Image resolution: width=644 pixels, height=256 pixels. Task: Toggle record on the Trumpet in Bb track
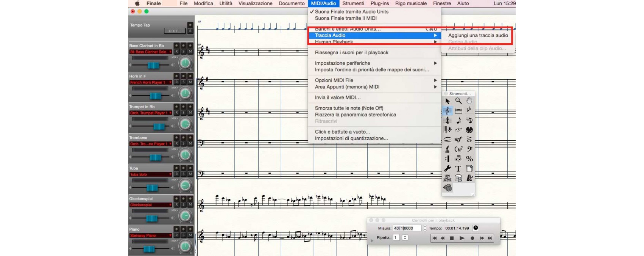tap(176, 113)
